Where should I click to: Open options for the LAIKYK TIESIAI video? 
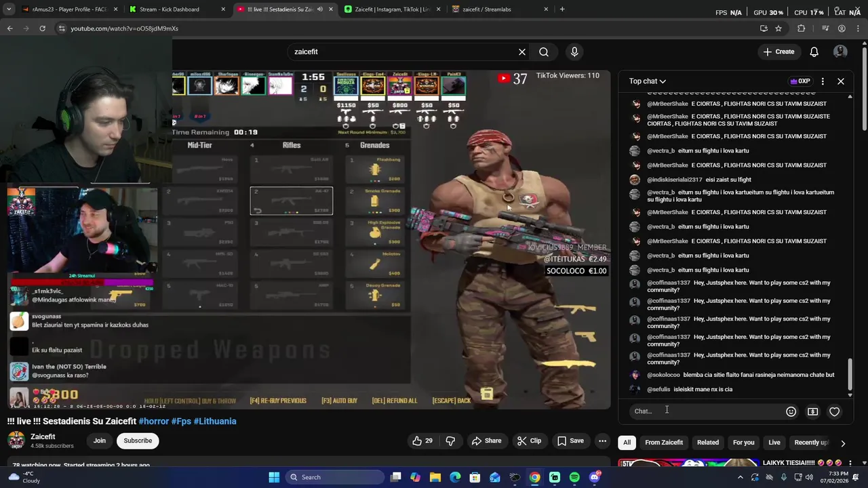pyautogui.click(x=850, y=464)
